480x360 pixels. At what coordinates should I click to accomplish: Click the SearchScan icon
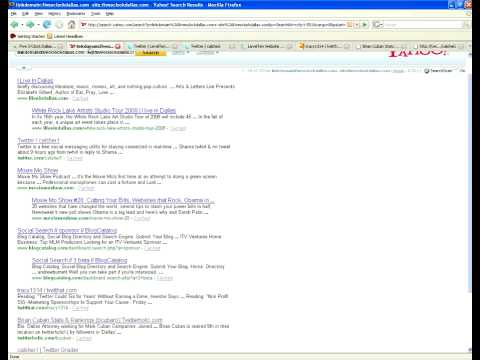(426, 71)
